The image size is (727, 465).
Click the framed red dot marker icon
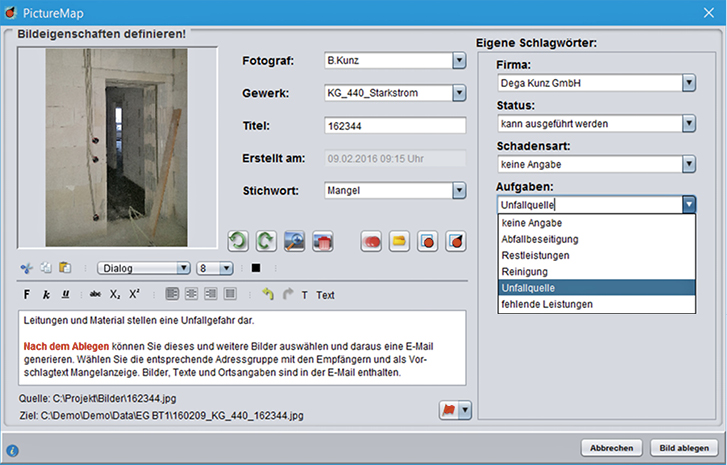point(427,241)
